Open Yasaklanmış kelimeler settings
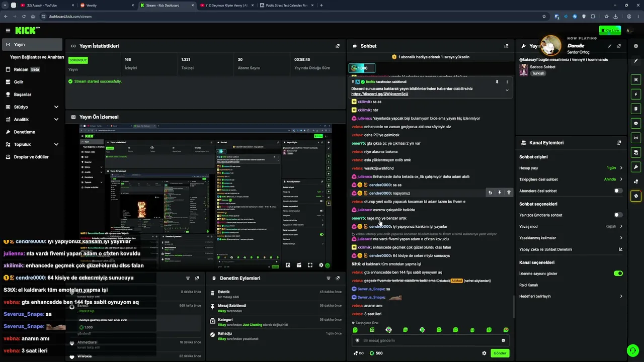Screen dimensions: 644x362 [571, 238]
